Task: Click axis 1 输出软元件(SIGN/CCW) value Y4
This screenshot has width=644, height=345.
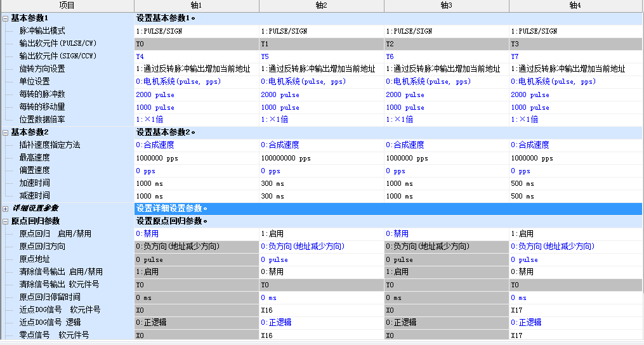Action: click(x=196, y=56)
